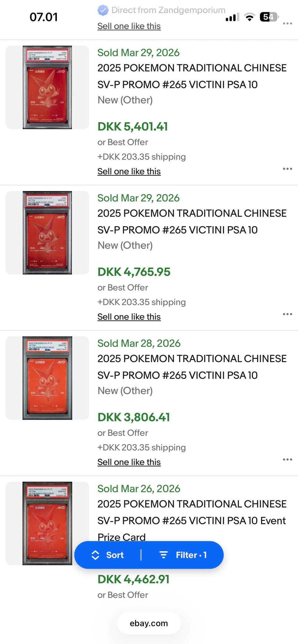Open the Victini thumbnail for the DKK 5,401.41 listing

(47, 87)
